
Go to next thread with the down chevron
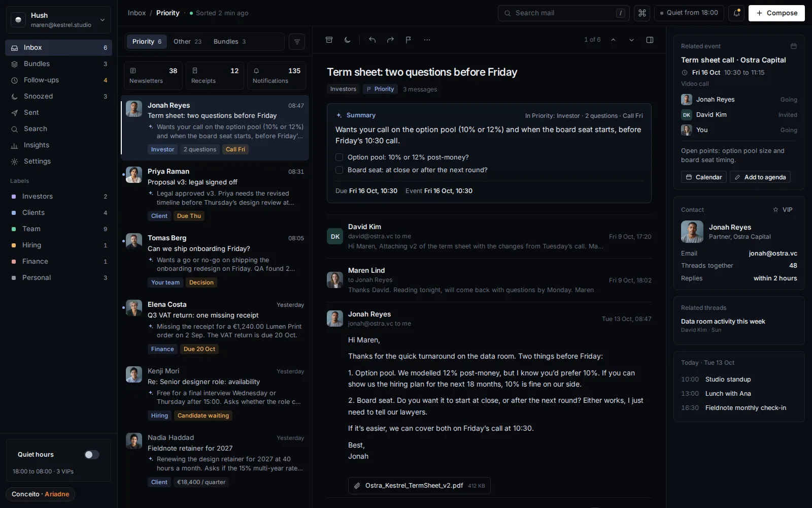631,40
